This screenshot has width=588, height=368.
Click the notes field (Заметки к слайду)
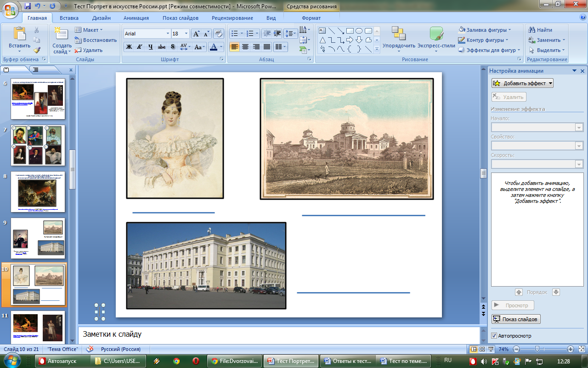(x=279, y=334)
